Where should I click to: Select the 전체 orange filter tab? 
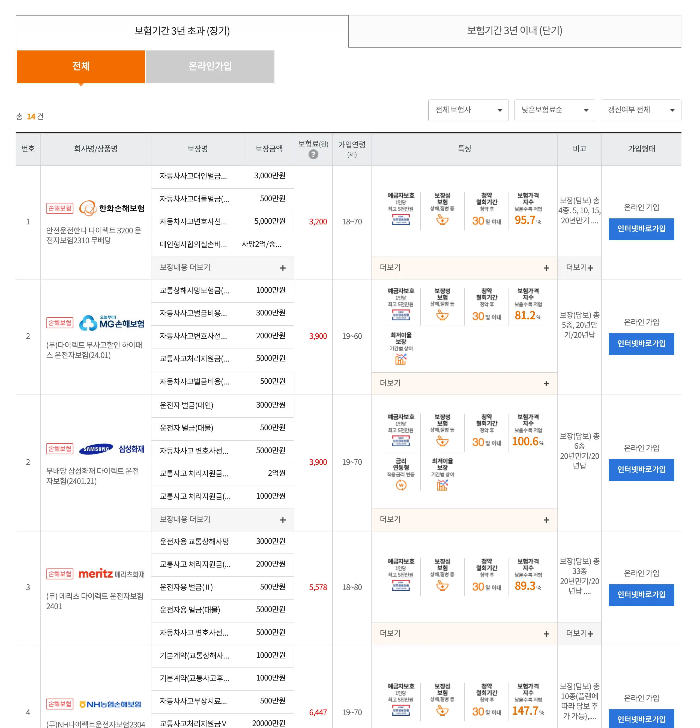point(81,67)
